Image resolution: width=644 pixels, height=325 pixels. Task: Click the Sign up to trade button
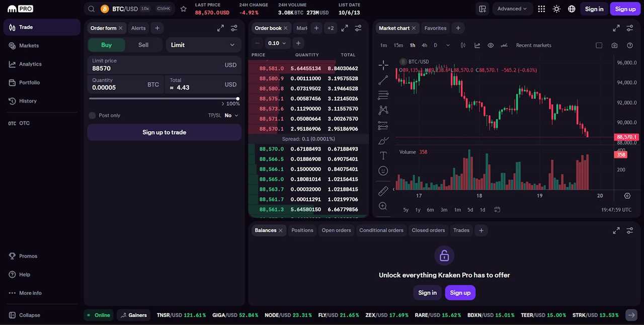[164, 132]
